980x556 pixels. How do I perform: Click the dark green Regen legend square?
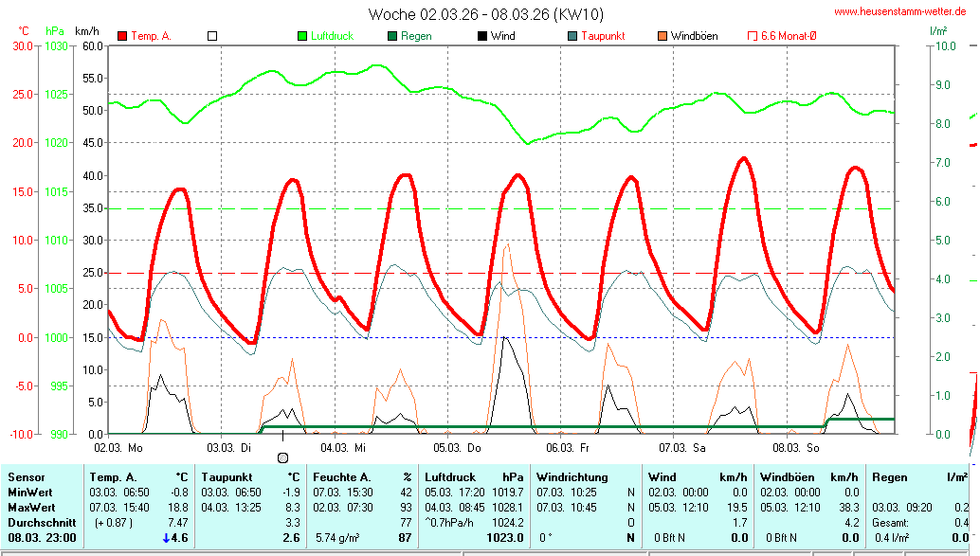[x=393, y=36]
